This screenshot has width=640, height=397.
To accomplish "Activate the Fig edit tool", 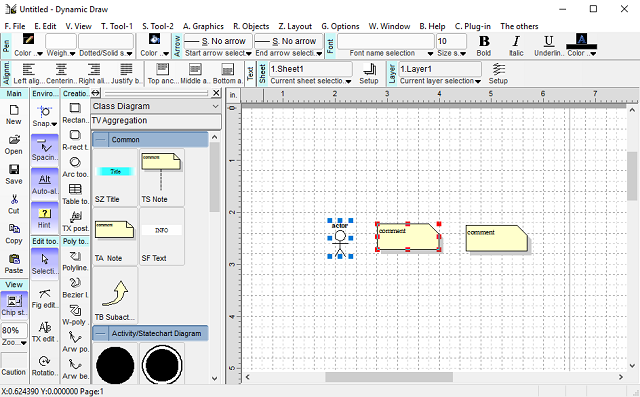I will click(44, 298).
